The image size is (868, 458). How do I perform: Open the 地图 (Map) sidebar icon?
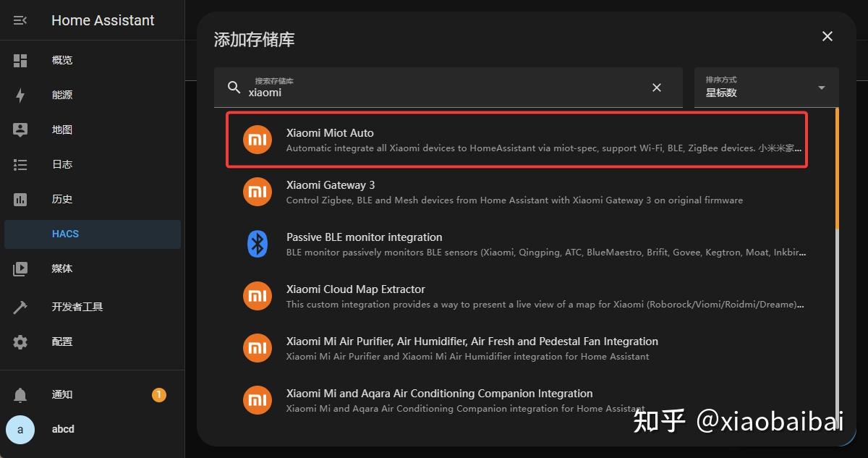(20, 130)
